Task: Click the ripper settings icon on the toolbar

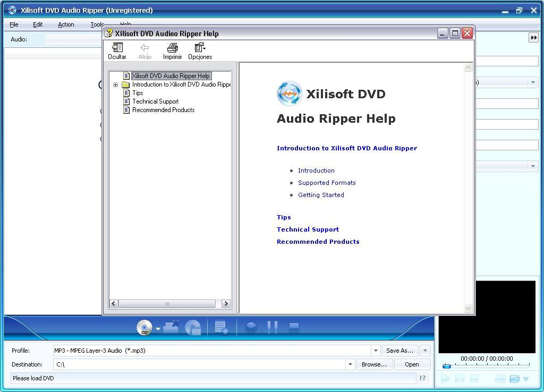Action: (x=192, y=328)
